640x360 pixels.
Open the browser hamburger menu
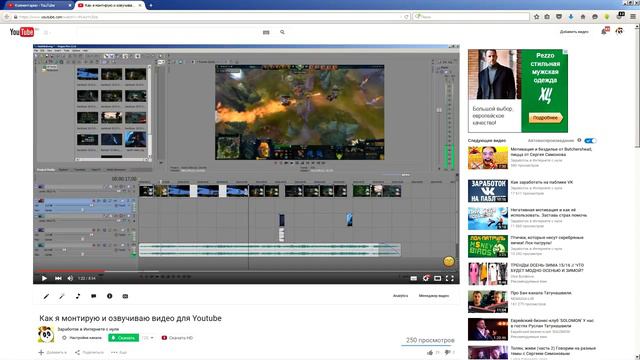click(x=633, y=17)
